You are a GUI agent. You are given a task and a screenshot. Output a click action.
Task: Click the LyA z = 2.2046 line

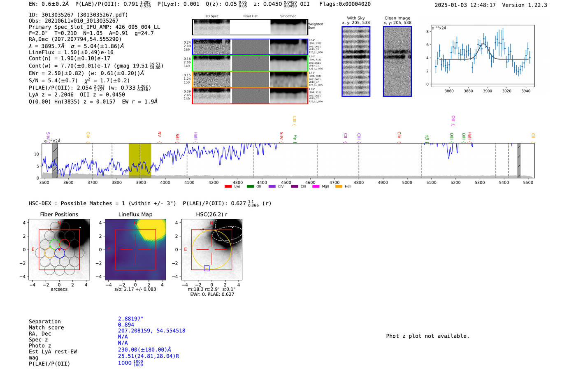pos(77,95)
